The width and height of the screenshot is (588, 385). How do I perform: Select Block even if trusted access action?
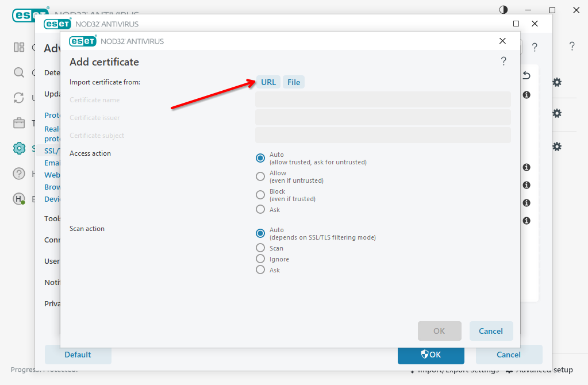click(260, 195)
